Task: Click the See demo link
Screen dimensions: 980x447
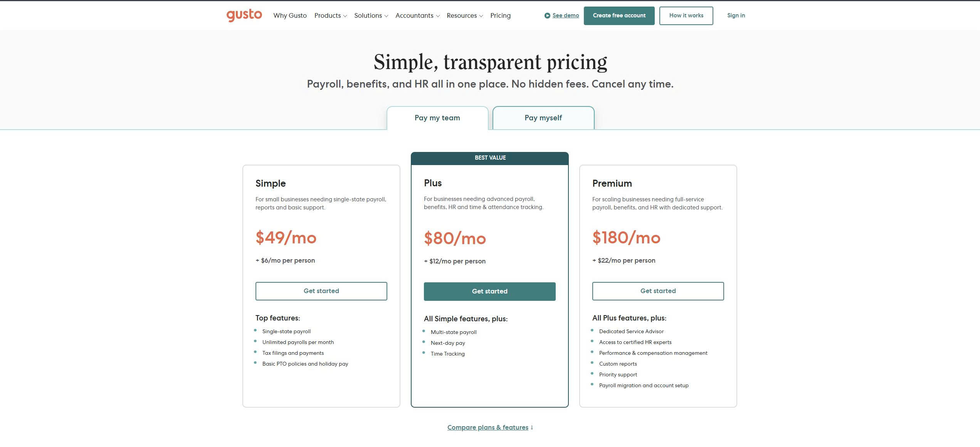Action: coord(565,15)
